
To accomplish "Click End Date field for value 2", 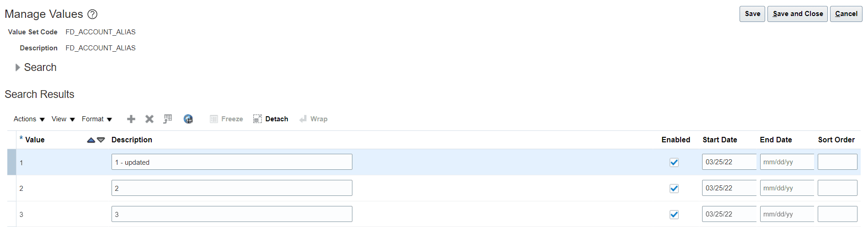I will pyautogui.click(x=787, y=188).
